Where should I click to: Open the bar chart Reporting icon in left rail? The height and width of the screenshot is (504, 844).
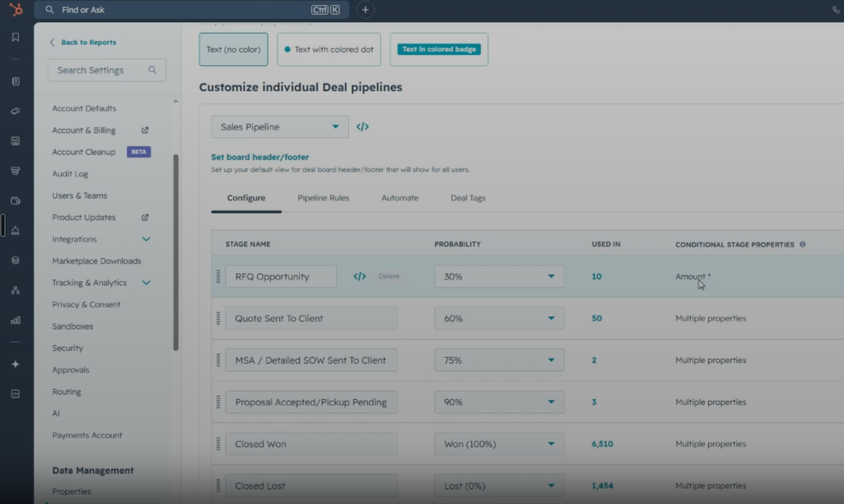tap(15, 320)
